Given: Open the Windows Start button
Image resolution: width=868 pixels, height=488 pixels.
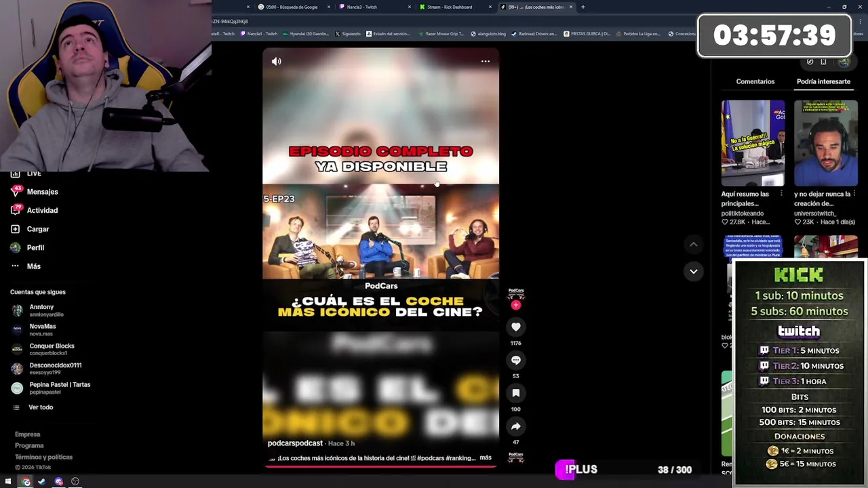Looking at the screenshot, I should coord(8,482).
